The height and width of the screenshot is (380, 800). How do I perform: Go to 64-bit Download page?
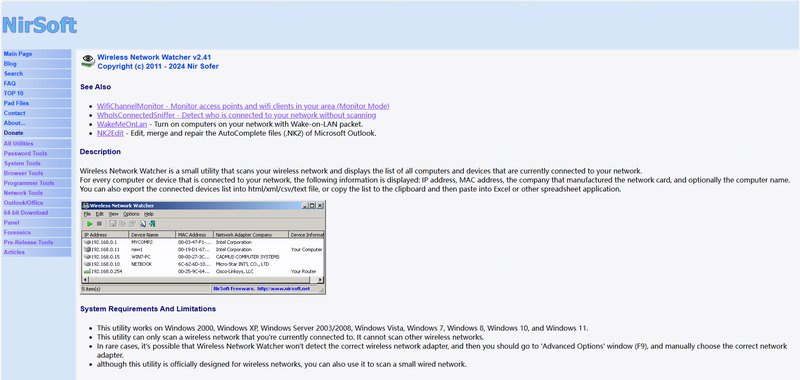[x=26, y=213]
